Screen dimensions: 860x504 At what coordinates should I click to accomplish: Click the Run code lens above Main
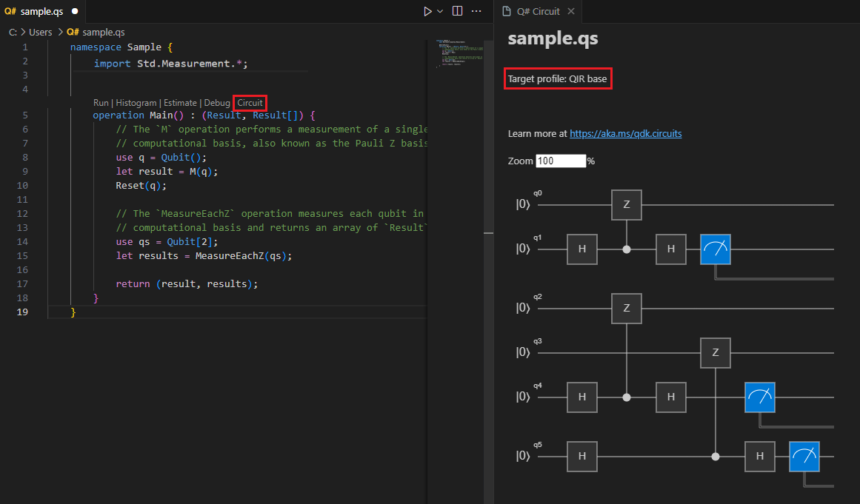click(x=101, y=103)
